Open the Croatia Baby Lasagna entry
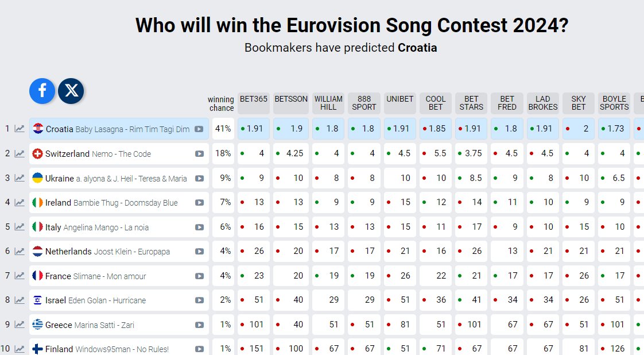This screenshot has width=644, height=355. pos(117,129)
